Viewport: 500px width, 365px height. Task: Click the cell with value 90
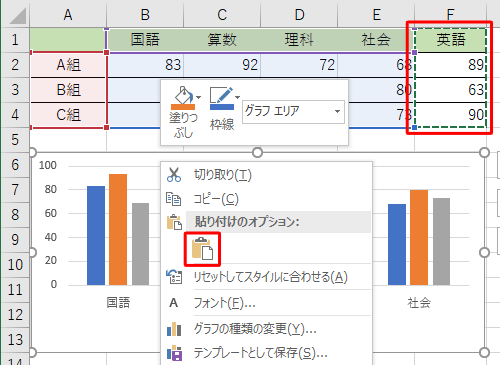tap(451, 115)
